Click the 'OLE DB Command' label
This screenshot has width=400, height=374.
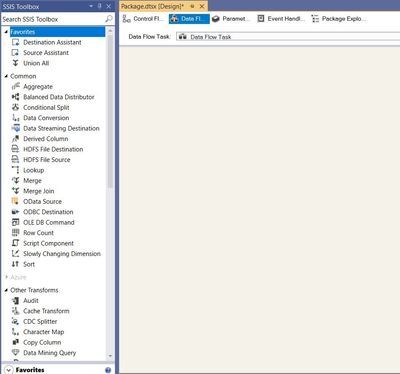click(x=49, y=222)
